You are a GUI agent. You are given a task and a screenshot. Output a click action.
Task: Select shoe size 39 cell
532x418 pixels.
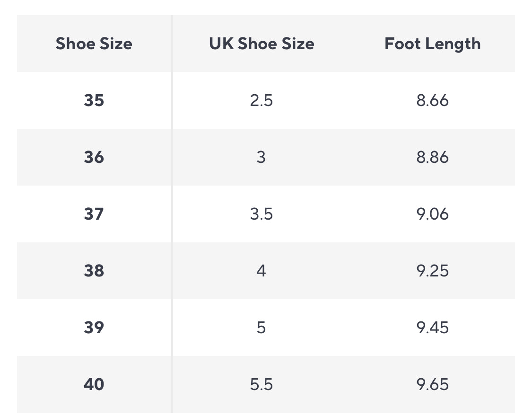pyautogui.click(x=94, y=328)
